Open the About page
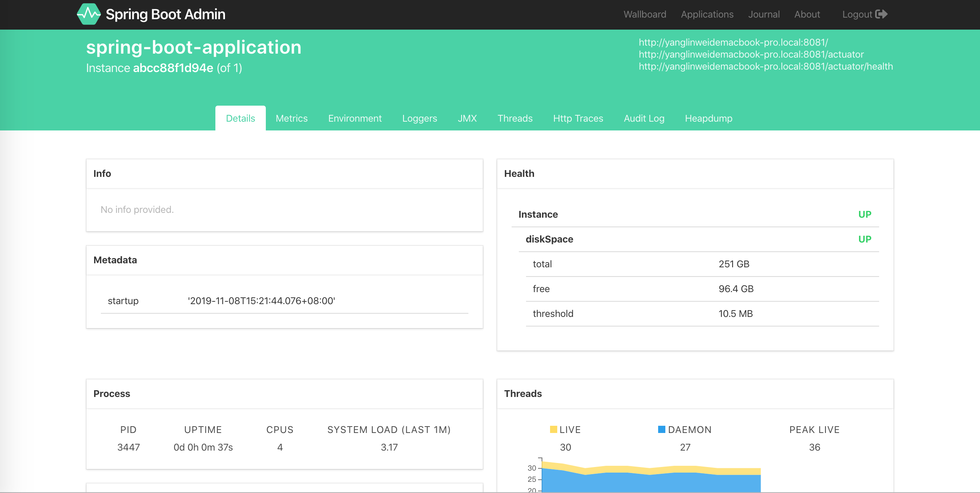980x493 pixels. point(807,14)
